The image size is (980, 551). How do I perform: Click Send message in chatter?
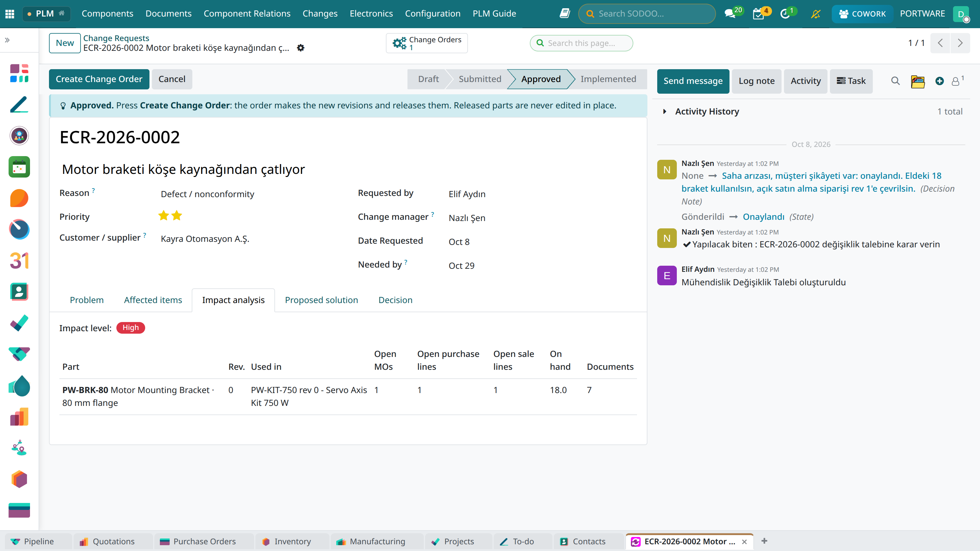[x=693, y=81]
